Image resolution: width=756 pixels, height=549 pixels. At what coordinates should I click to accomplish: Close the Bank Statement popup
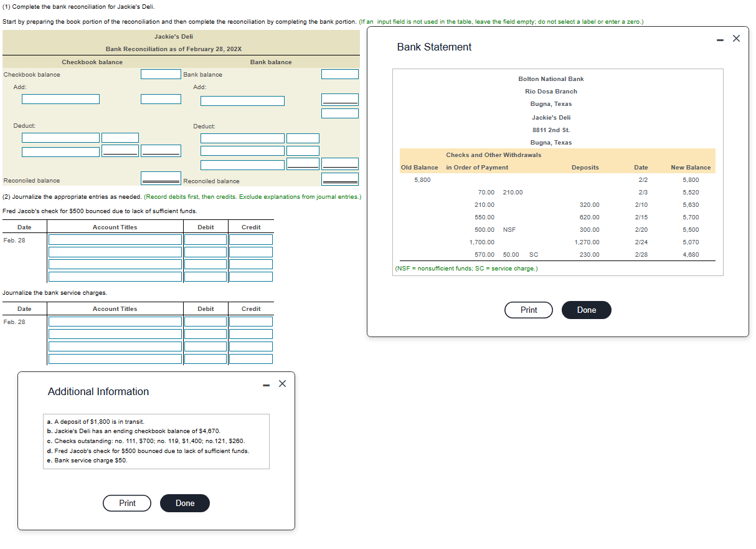pos(736,39)
